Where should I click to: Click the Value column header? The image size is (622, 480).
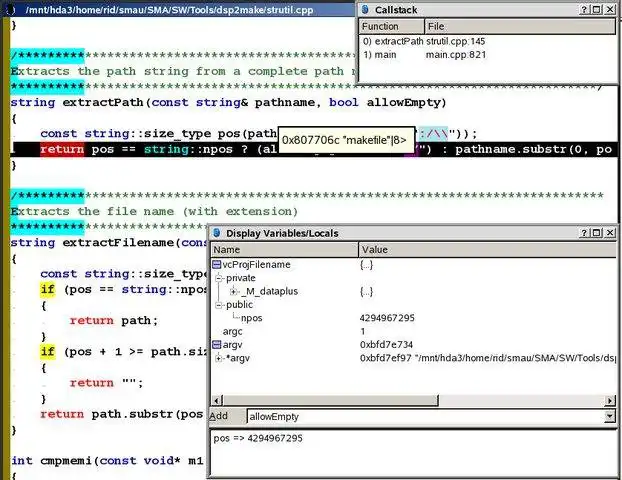pos(487,250)
